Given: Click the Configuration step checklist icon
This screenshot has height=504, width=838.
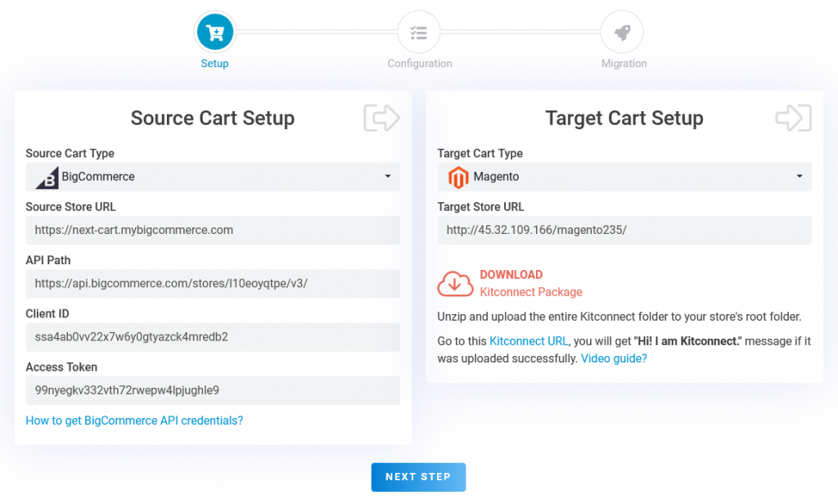Looking at the screenshot, I should click(419, 33).
